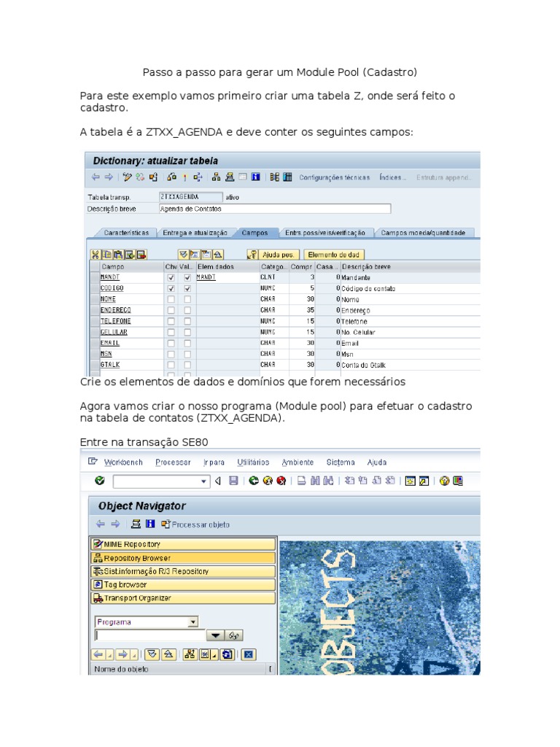Open the Entrs.possíveis/verificação tab
Screen dimensions: 560x747
[x=324, y=233]
